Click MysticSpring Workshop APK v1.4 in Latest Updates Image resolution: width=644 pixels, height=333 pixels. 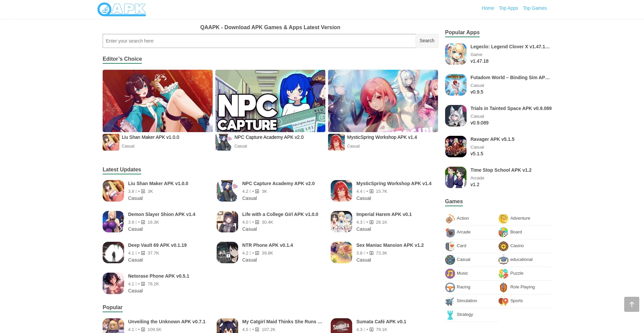coord(394,183)
